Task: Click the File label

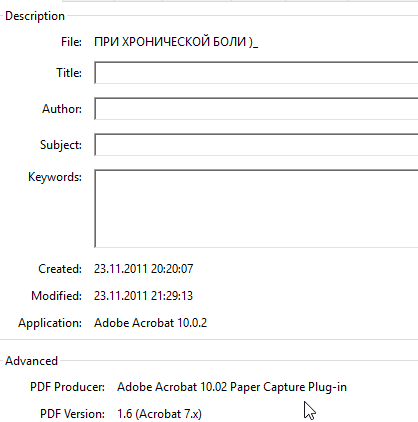Action: pyautogui.click(x=71, y=42)
